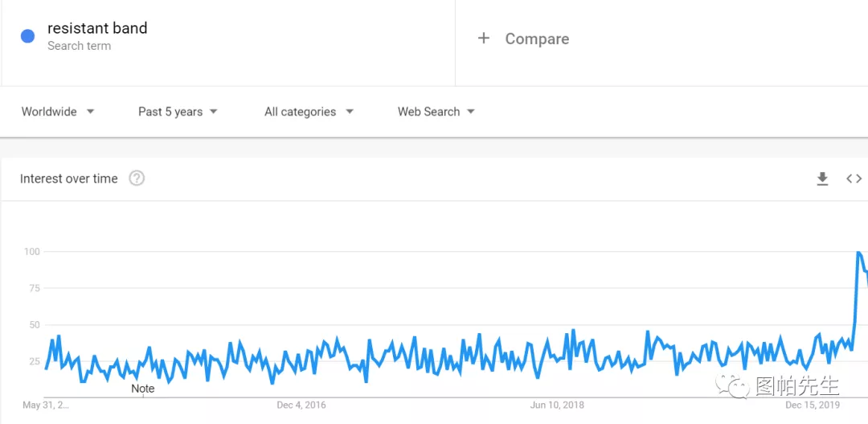Image resolution: width=868 pixels, height=424 pixels.
Task: Open the Worldwide region dropdown
Action: pos(58,111)
